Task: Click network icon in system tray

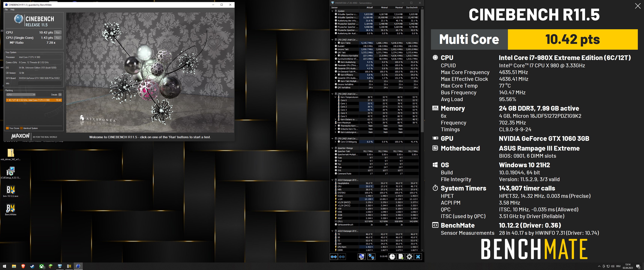Action: click(608, 266)
